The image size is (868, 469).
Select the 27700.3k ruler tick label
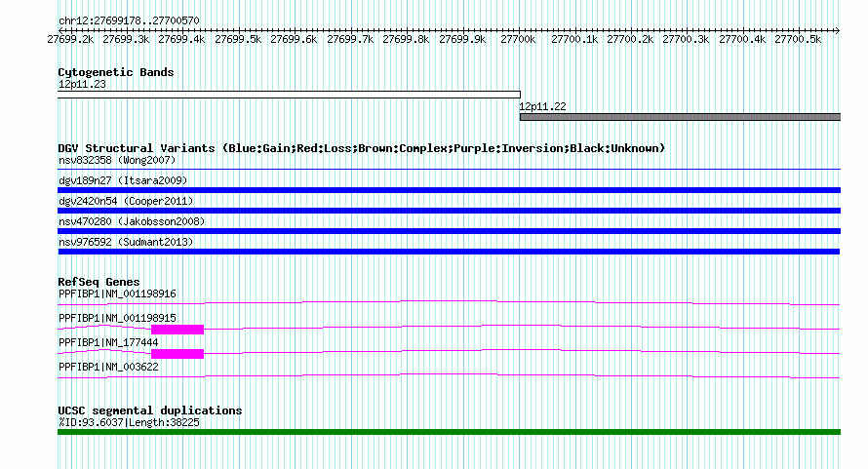pos(686,39)
